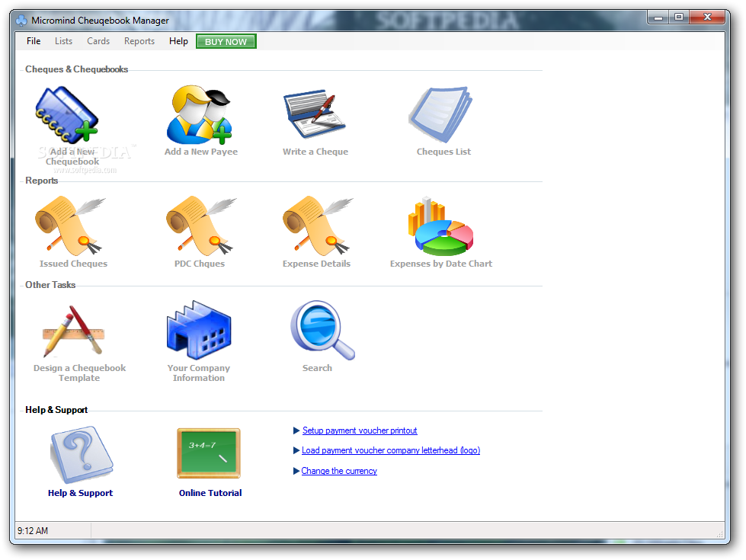746x560 pixels.
Task: Click the Search magnifier icon
Action: 322,330
